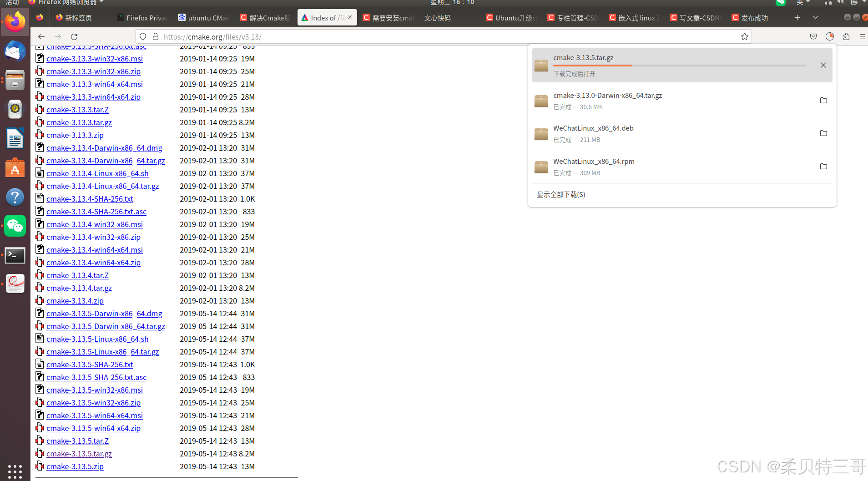This screenshot has width=868, height=481.
Task: Show WeChatLinux_x86_64.rpm in folder
Action: [823, 167]
